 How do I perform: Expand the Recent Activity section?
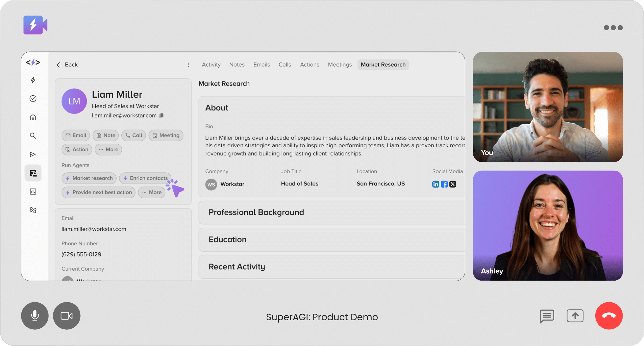pyautogui.click(x=332, y=267)
